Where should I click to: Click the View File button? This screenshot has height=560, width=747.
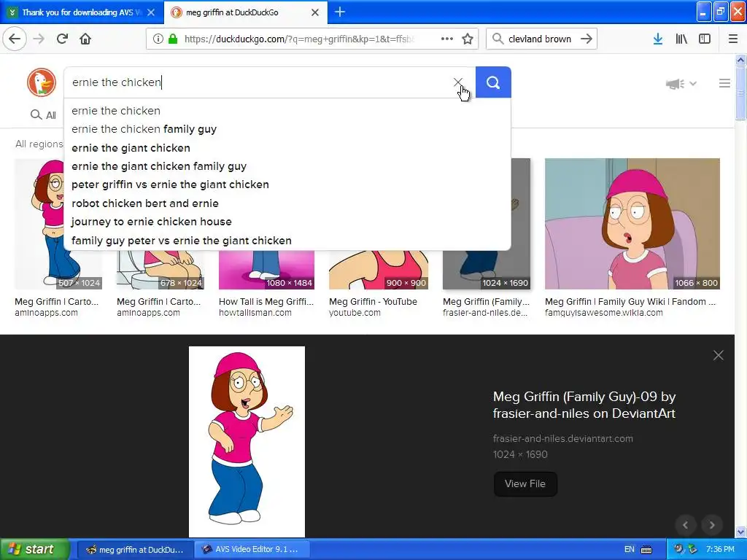(x=525, y=484)
